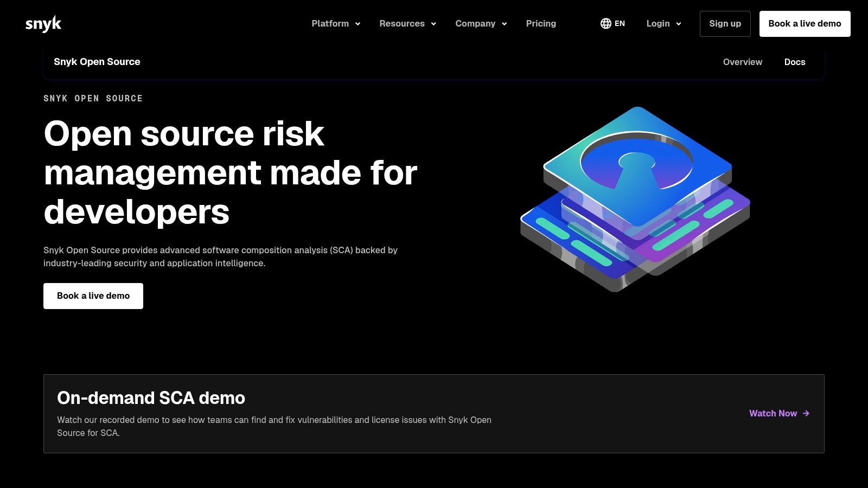868x488 pixels.
Task: Open the Docs tab
Action: point(795,62)
